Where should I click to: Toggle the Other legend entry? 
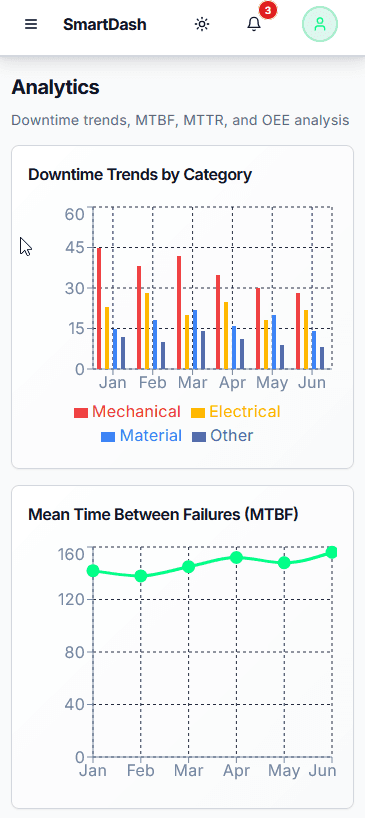click(223, 436)
